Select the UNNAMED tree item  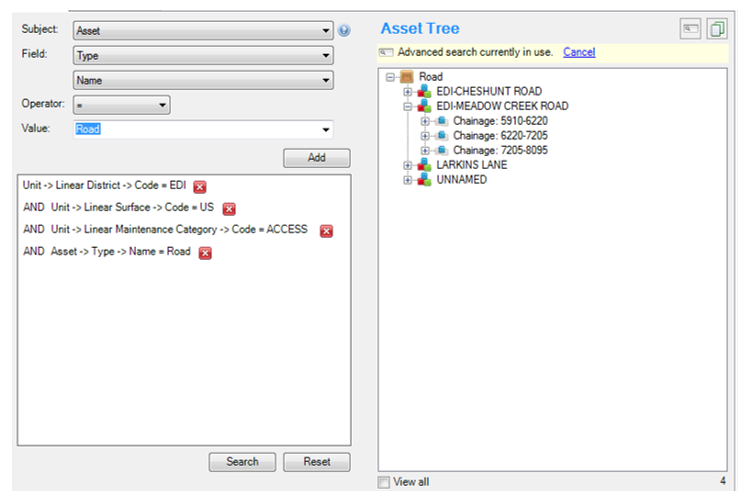coord(460,180)
